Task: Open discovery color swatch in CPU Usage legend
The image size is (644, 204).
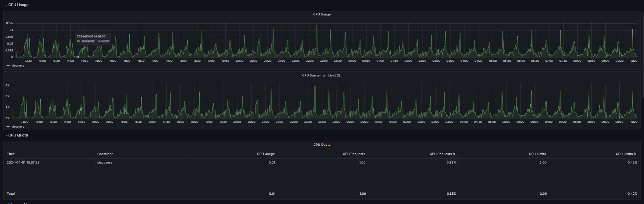Action: (x=8, y=65)
